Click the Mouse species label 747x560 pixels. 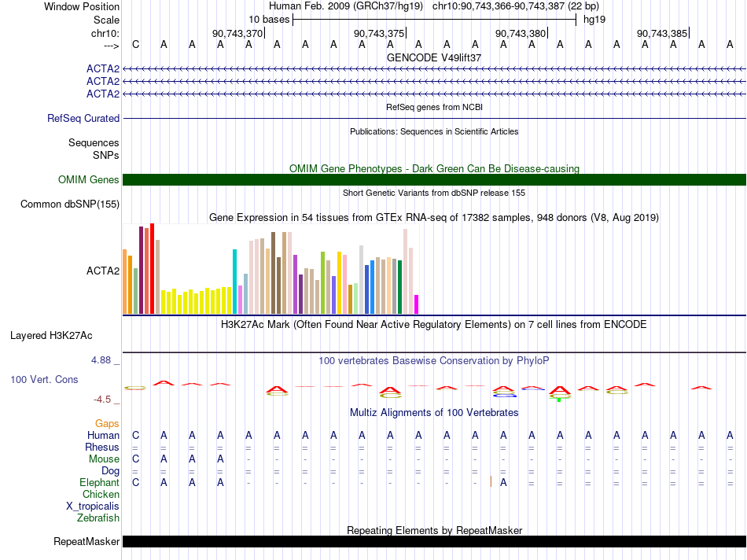pyautogui.click(x=104, y=459)
